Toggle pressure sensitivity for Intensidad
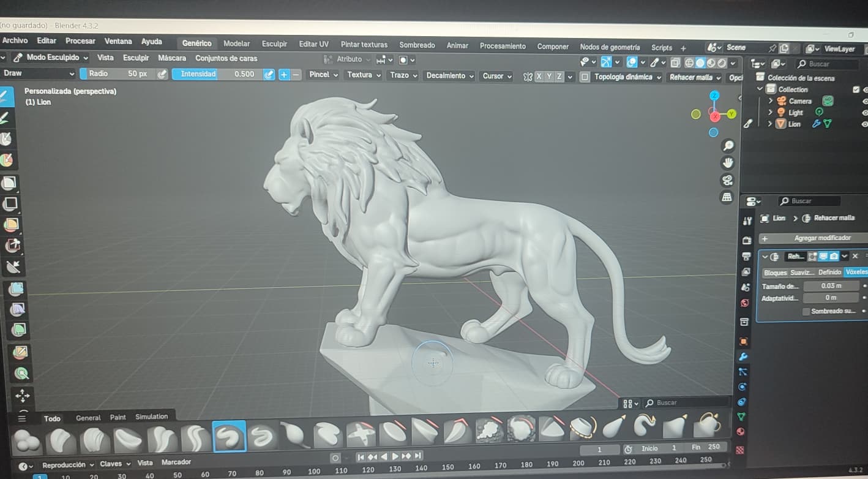This screenshot has height=479, width=868. pos(269,74)
